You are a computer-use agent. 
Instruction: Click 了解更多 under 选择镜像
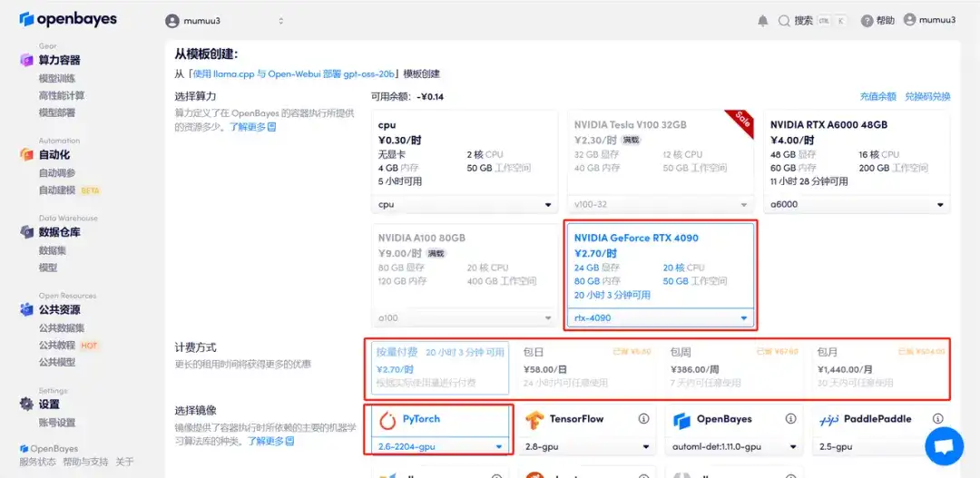270,441
